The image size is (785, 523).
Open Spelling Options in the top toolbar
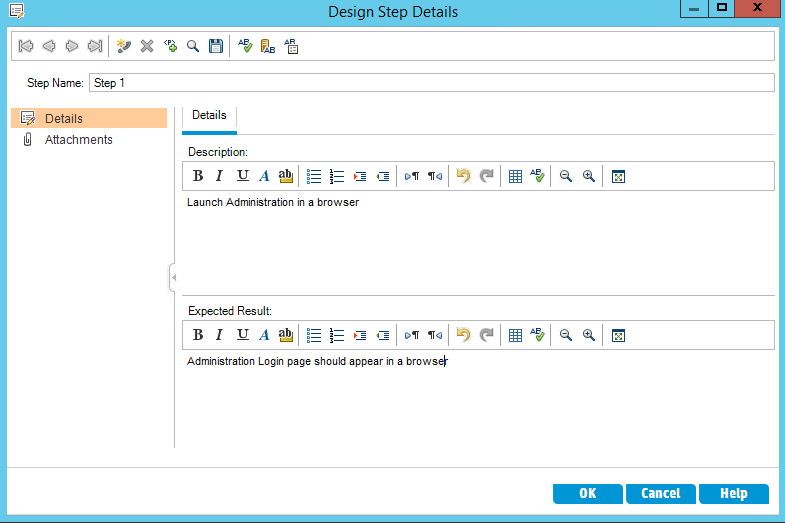point(291,46)
